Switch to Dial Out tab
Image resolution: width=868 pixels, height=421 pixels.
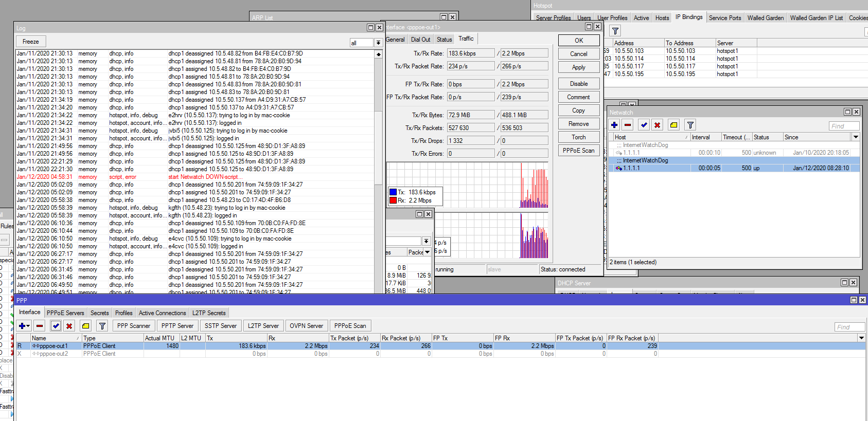[420, 40]
